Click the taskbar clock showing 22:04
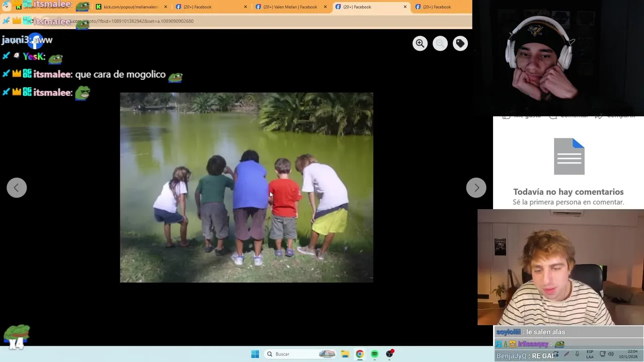Image resolution: width=644 pixels, height=362 pixels. 628,354
